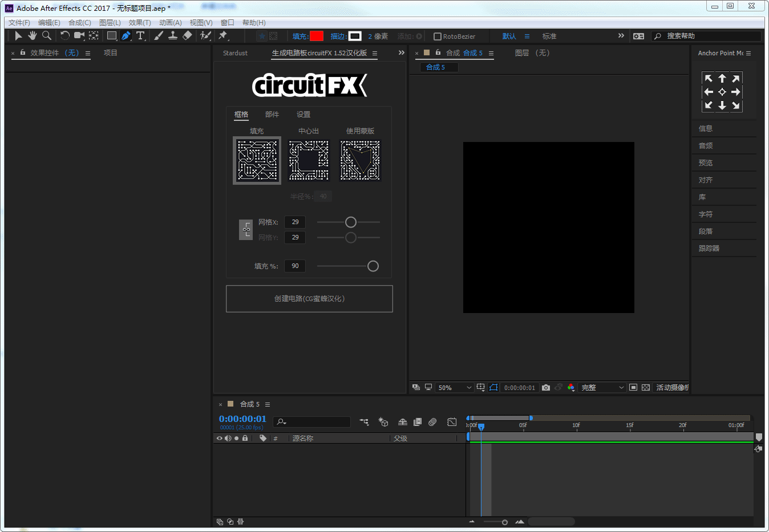Select the 使用蒙版 circuit frame thumbnail
This screenshot has width=769, height=532.
click(360, 161)
